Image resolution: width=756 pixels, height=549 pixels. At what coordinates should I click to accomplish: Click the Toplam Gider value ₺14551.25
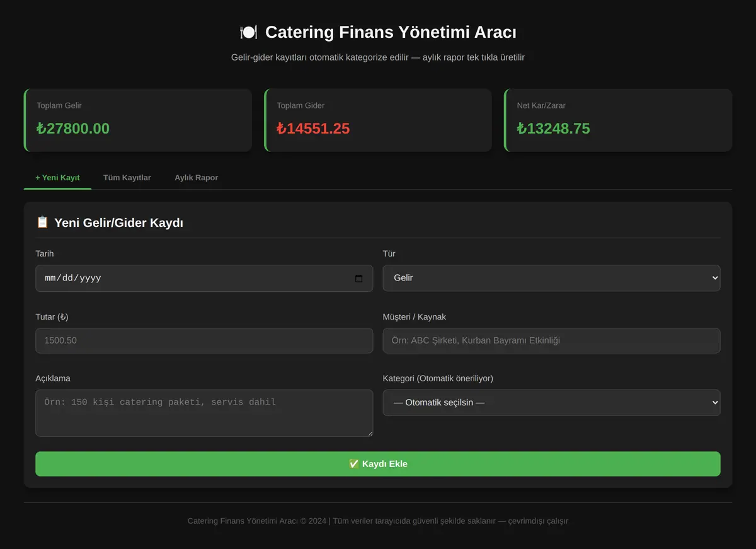point(313,129)
